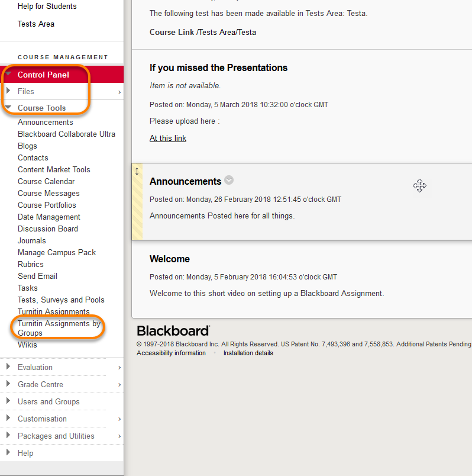Expand the Files section triangle
The width and height of the screenshot is (472, 476).
tap(8, 91)
